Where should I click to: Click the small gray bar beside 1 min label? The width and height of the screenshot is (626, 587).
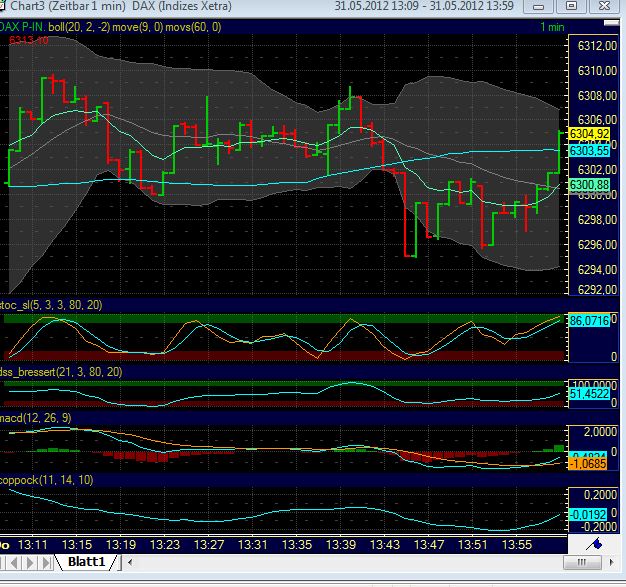click(611, 23)
